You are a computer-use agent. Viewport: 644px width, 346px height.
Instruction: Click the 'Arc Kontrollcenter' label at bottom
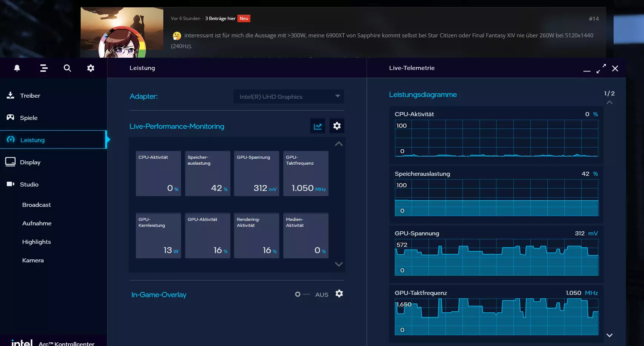[67, 343]
